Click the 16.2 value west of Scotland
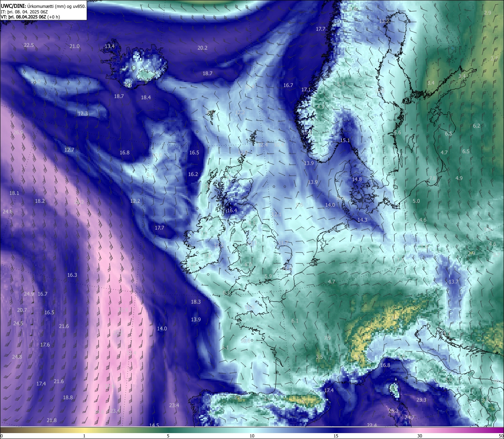Viewport: 504px width, 439px height. 193,174
